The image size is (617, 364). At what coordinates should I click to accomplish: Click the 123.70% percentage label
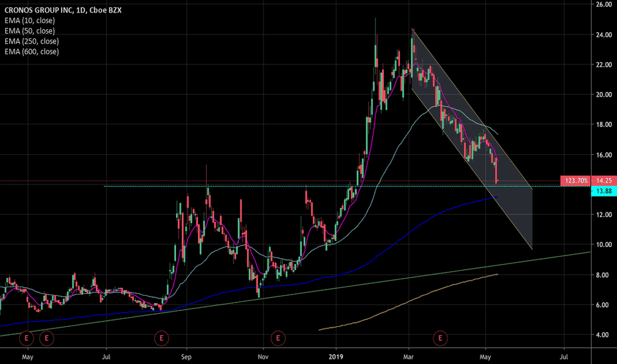point(576,181)
